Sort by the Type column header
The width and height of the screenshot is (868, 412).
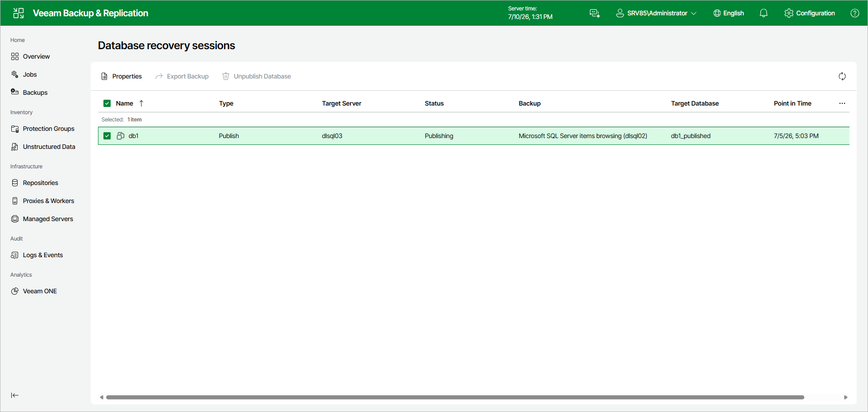(226, 103)
